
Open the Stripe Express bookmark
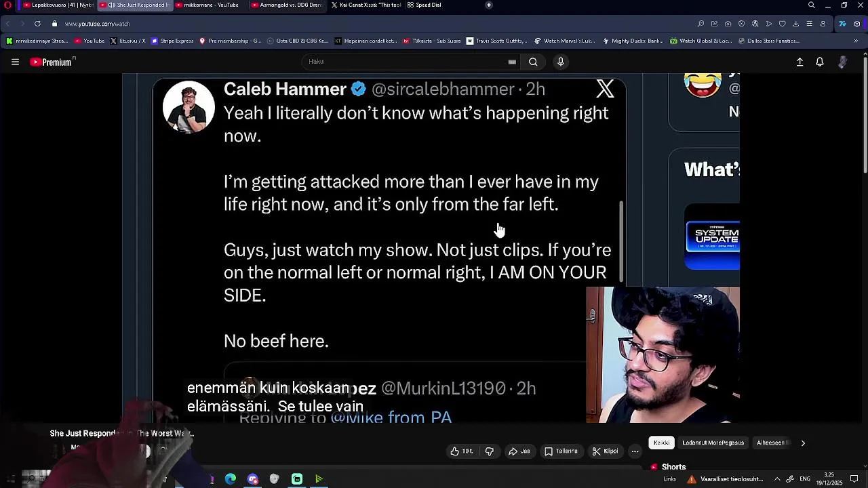pyautogui.click(x=172, y=41)
